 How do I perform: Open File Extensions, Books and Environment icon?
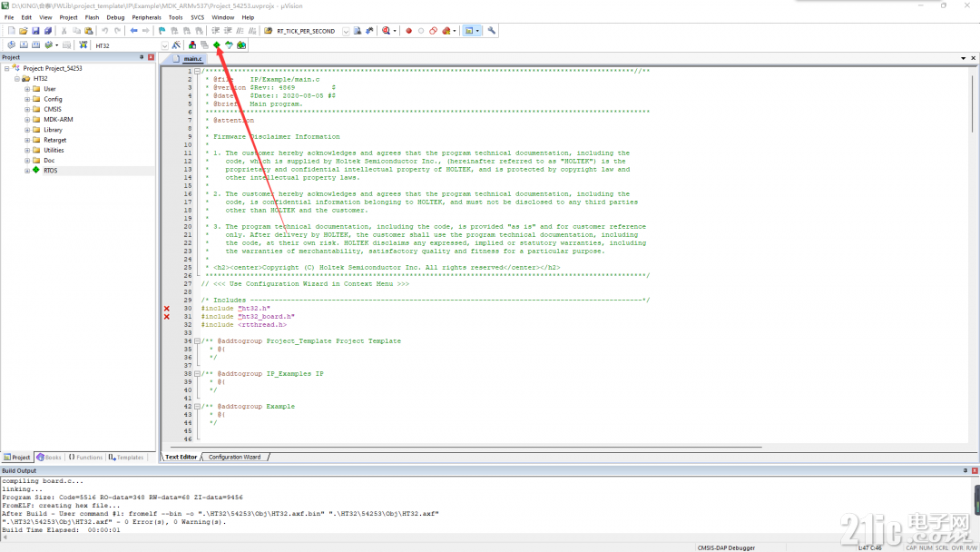pyautogui.click(x=191, y=45)
